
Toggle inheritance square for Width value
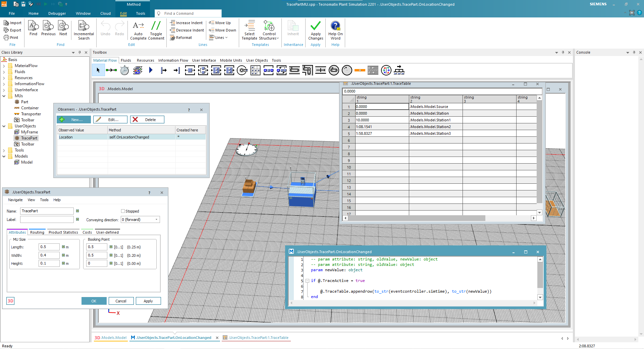(63, 255)
